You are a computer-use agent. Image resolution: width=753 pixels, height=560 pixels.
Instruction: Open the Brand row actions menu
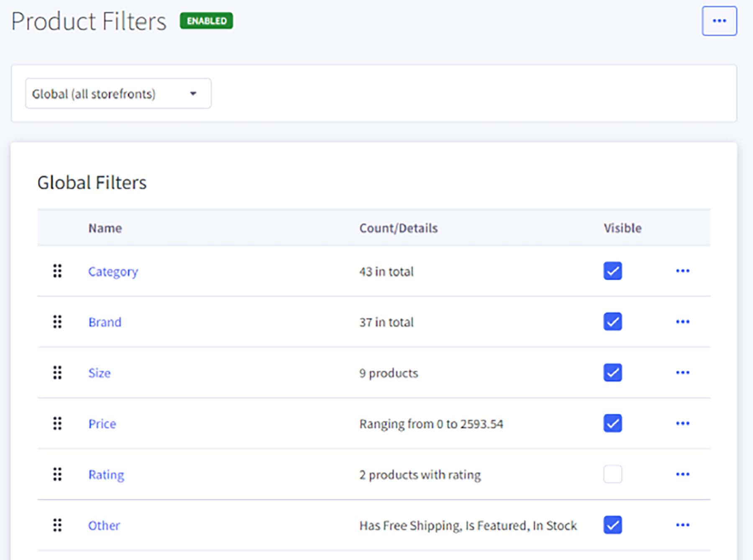683,322
